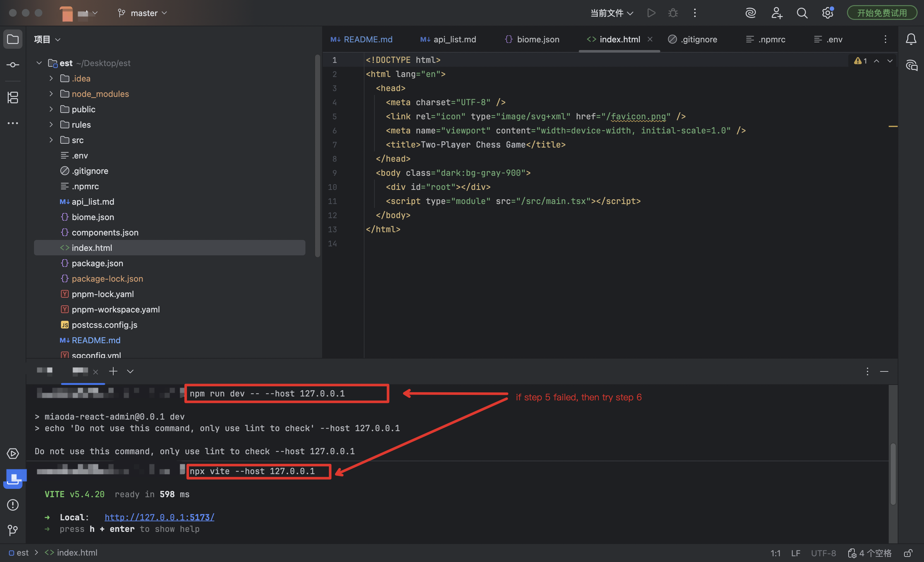924x562 pixels.
Task: Open the Commit tool window icon
Action: point(13,65)
